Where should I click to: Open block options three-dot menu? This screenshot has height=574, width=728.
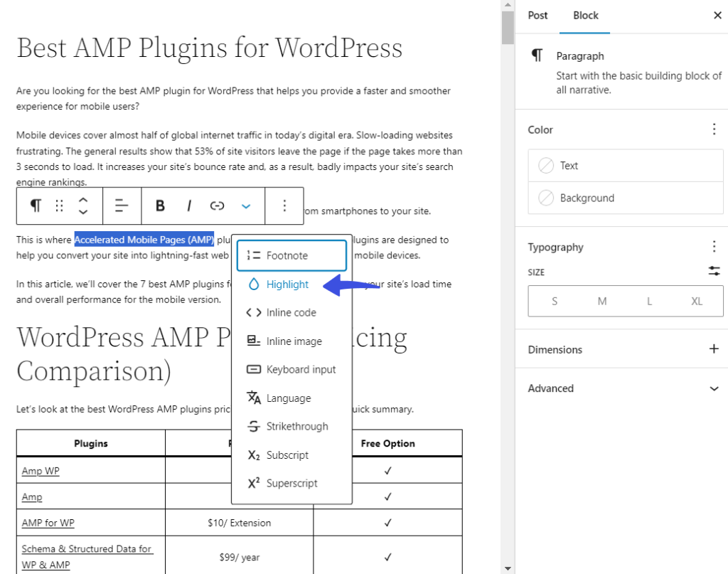(x=284, y=206)
